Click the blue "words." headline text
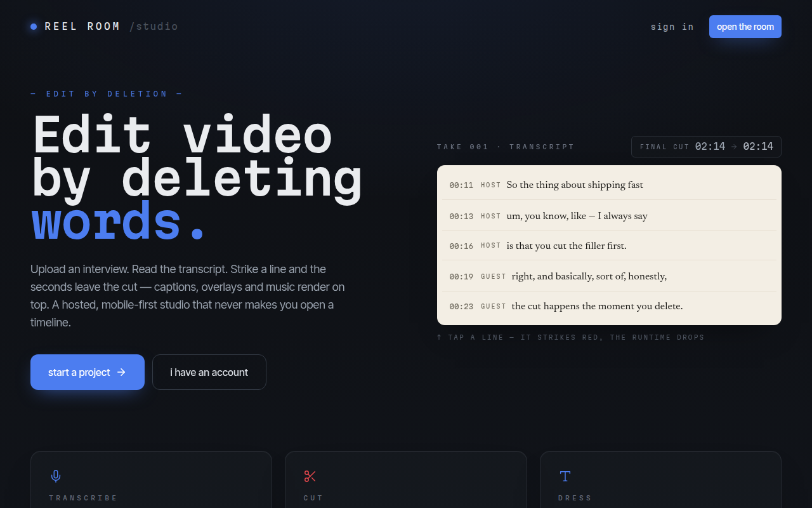Screen dimensions: 812x508 click(x=119, y=220)
